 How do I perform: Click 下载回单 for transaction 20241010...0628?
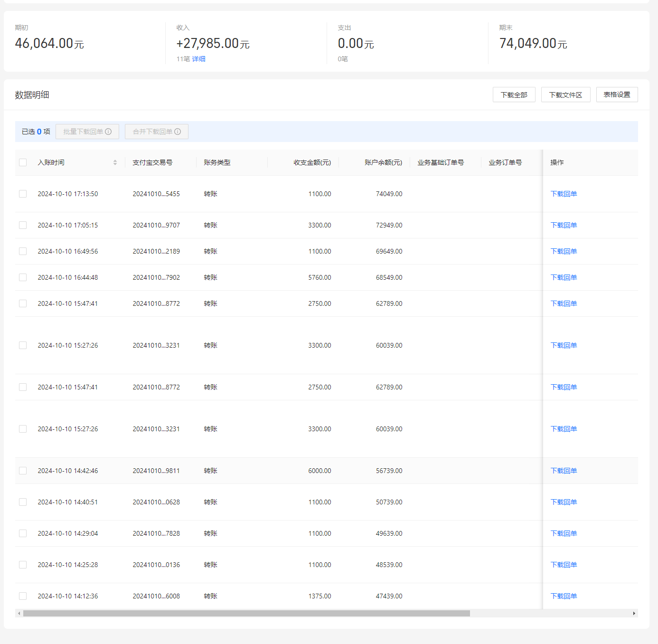coord(564,502)
